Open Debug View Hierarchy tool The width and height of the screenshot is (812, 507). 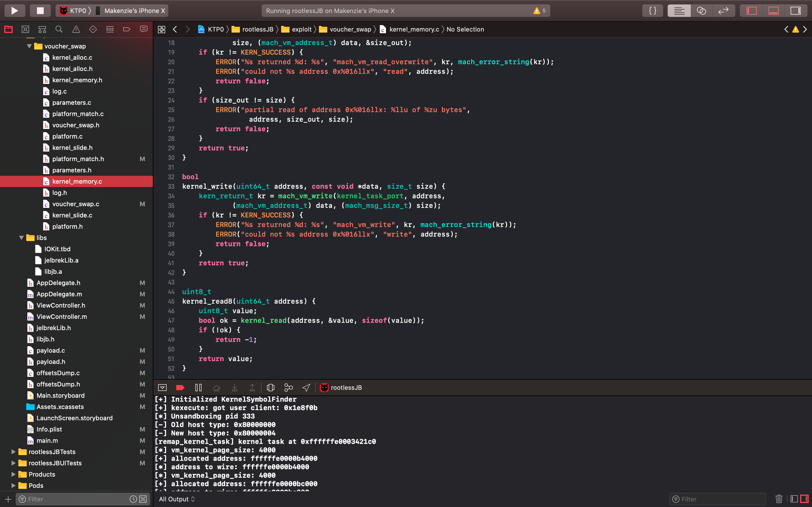(x=270, y=388)
